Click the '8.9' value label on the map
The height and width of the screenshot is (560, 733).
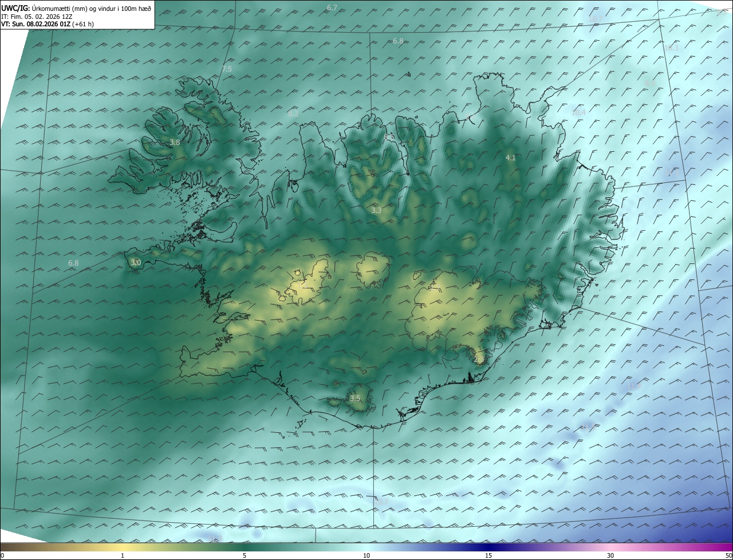(650, 84)
